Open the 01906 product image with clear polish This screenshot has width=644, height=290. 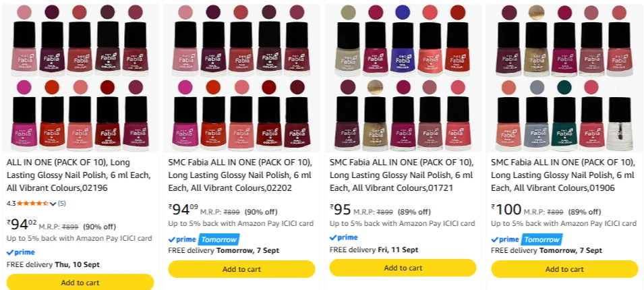pyautogui.click(x=564, y=78)
